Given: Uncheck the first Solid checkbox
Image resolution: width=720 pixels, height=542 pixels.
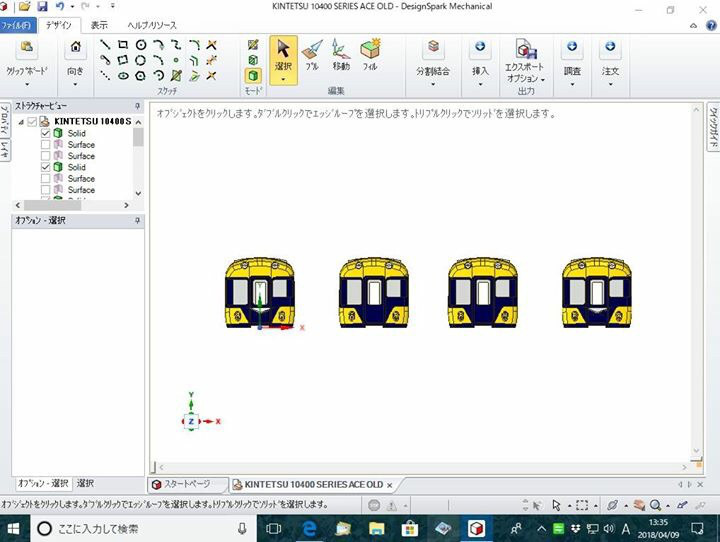Looking at the screenshot, I should 45,133.
